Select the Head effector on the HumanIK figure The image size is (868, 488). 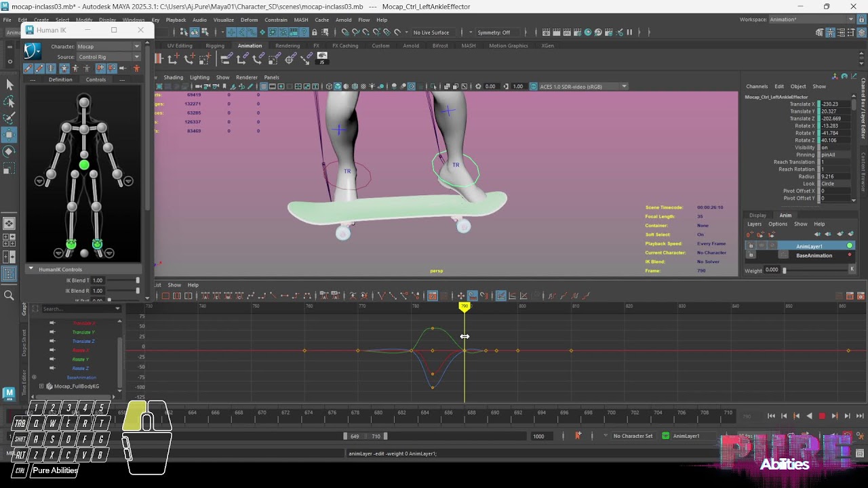84,103
